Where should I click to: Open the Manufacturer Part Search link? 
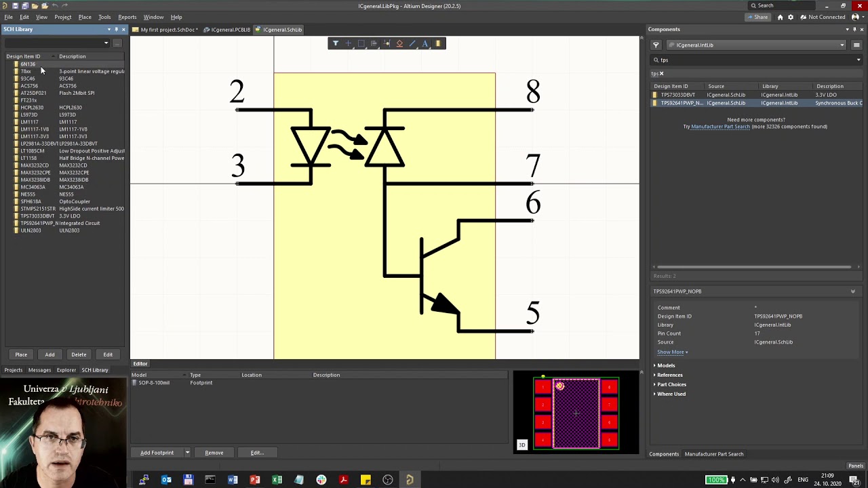pos(720,127)
